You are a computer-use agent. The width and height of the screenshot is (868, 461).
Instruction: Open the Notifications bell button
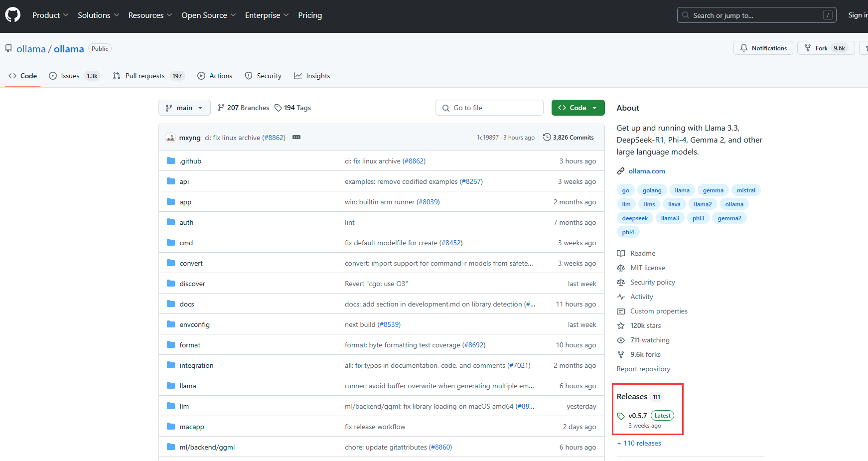pos(763,48)
